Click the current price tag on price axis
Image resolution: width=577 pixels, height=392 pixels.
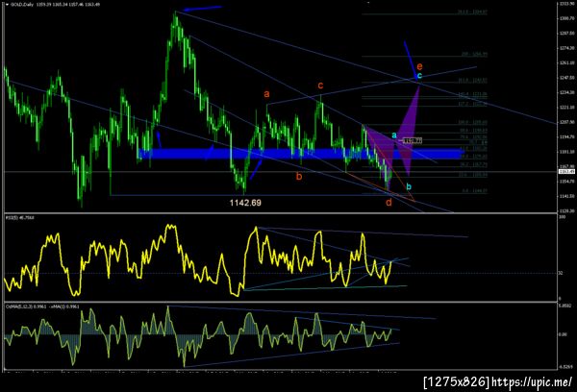[x=566, y=172]
